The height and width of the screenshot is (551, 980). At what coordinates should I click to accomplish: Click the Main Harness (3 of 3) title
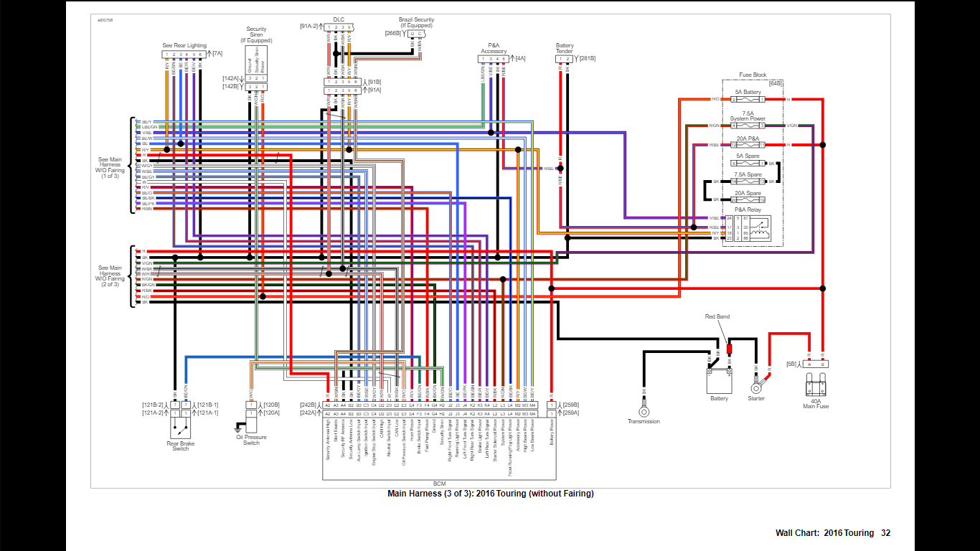490,494
